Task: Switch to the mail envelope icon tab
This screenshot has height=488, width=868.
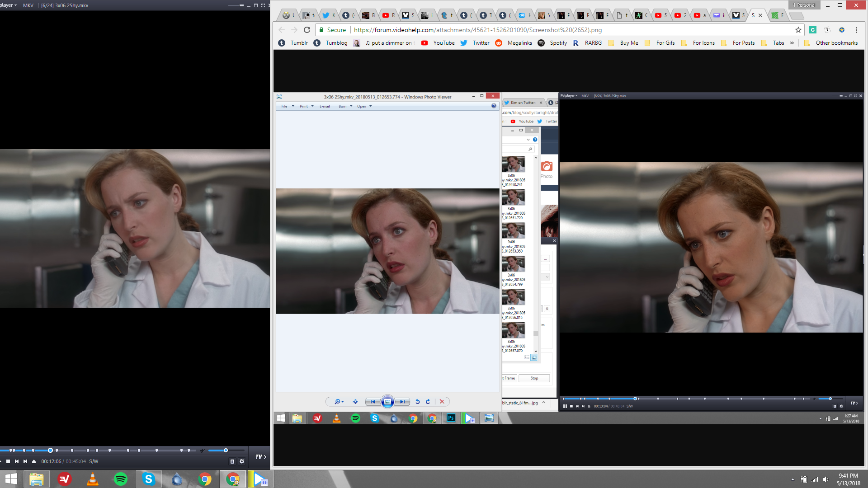Action: tap(720, 15)
